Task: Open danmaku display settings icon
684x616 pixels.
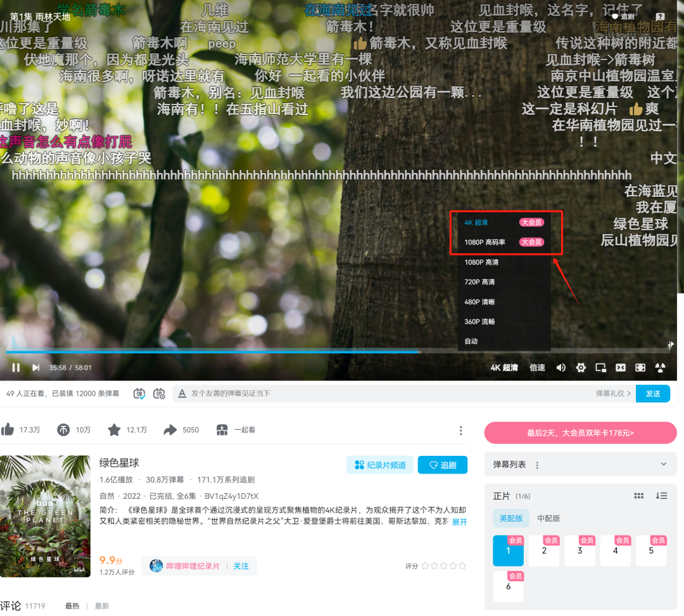Action: [x=159, y=393]
